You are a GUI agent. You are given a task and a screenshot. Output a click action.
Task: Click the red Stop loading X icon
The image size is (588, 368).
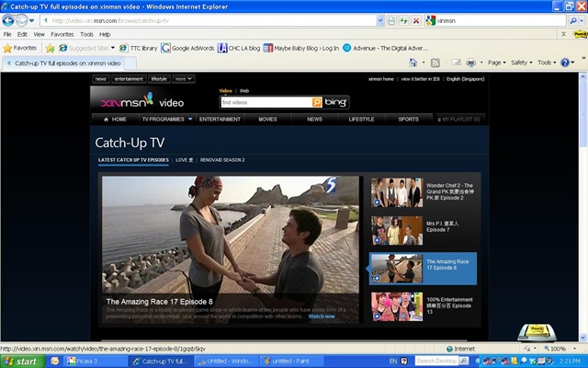click(416, 20)
